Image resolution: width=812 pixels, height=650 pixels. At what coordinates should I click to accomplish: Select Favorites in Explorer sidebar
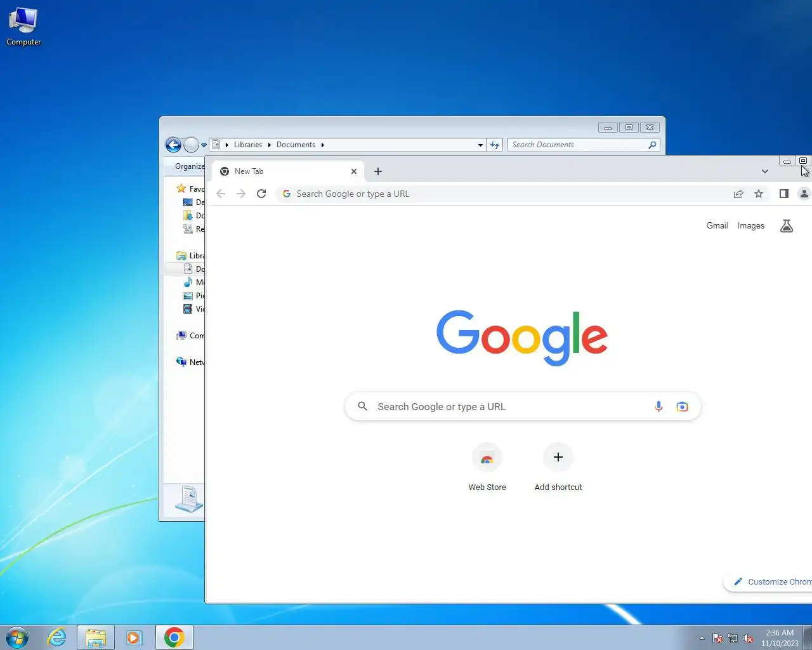tap(190, 189)
